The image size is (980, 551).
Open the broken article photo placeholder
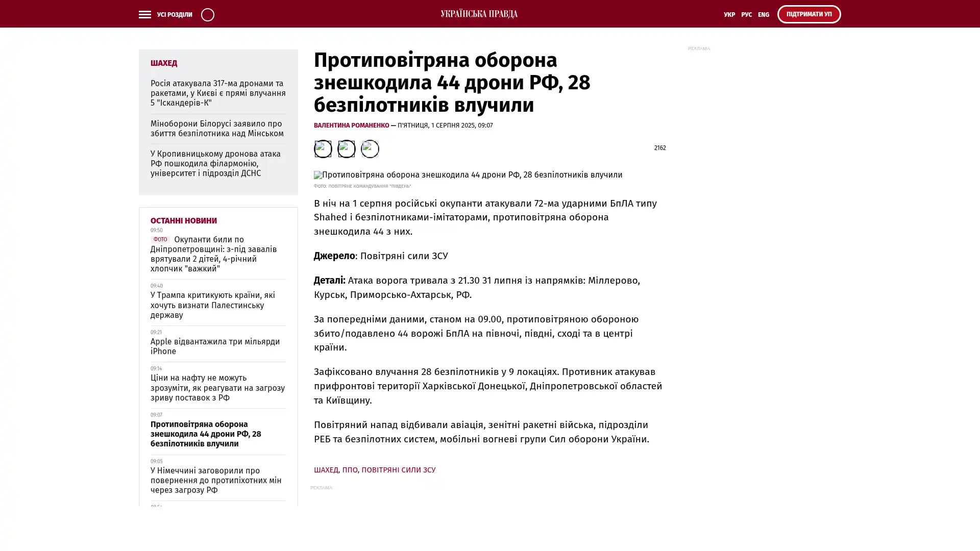coord(468,175)
